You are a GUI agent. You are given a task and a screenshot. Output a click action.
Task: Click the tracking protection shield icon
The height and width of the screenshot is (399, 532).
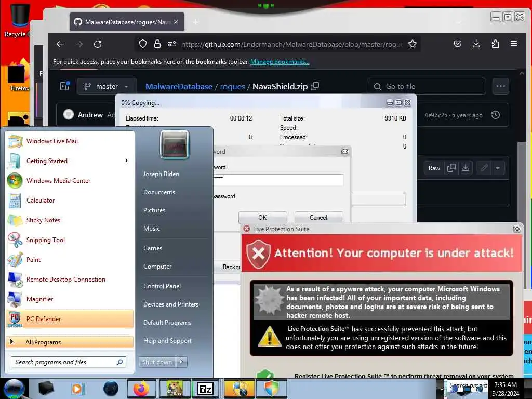coord(142,44)
